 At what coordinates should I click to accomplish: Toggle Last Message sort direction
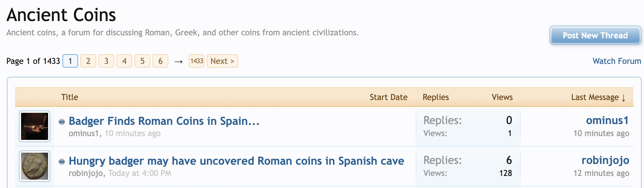598,97
